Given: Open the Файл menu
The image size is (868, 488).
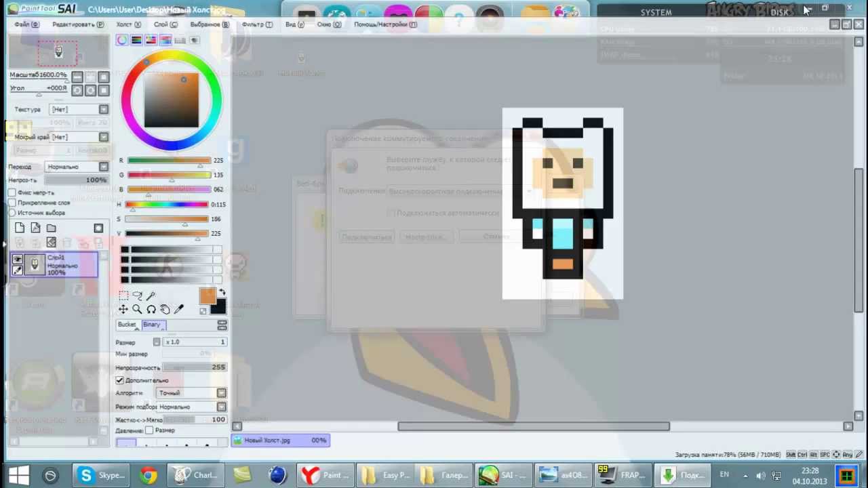Looking at the screenshot, I should coord(27,24).
